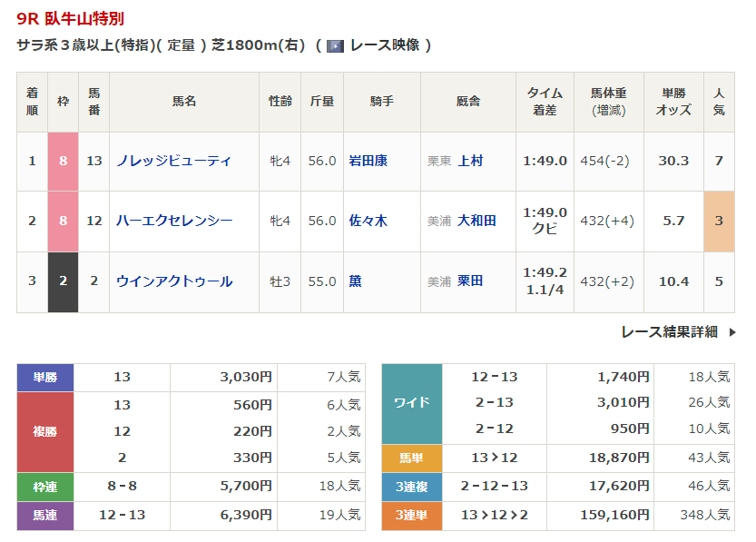
Task: Click the 3連単 payout label
Action: (412, 516)
